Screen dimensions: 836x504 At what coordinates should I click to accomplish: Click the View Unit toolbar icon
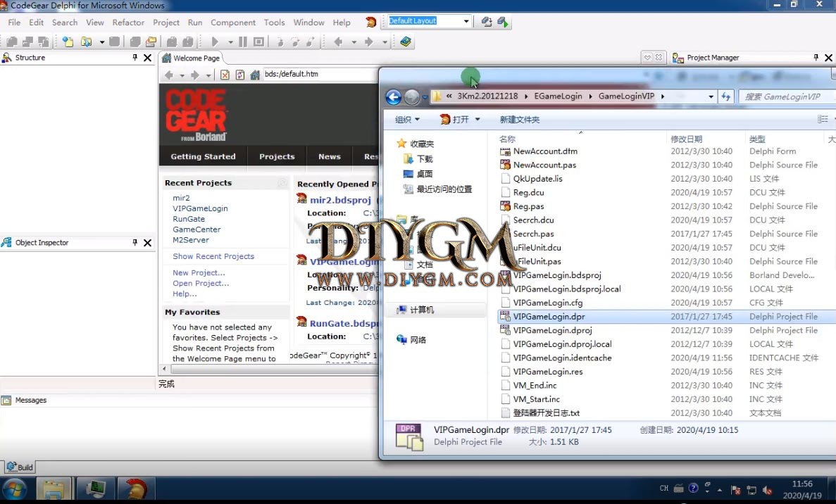pyautogui.click(x=12, y=42)
